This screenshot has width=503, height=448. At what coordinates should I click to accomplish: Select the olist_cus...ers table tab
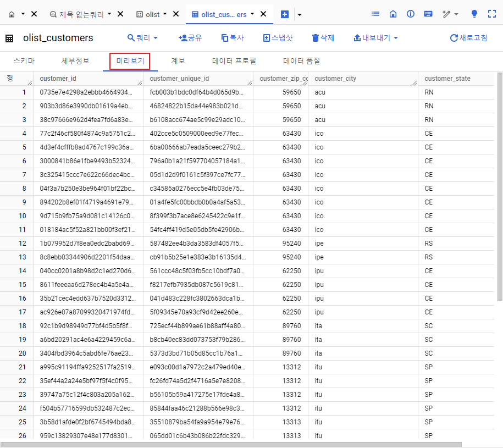(x=219, y=14)
